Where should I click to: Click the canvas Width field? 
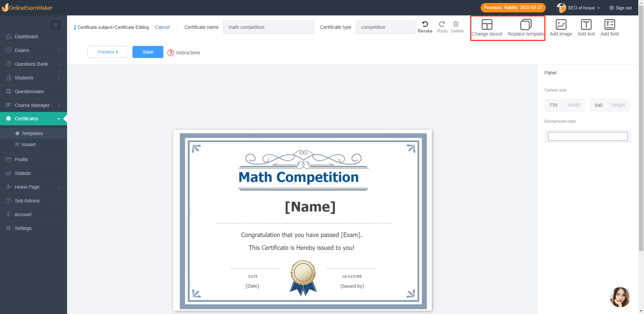pos(564,105)
